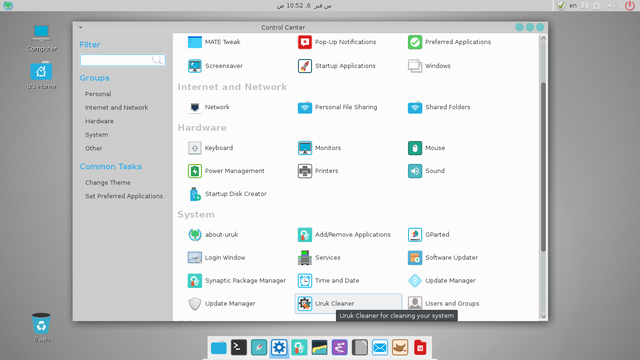
Task: Click the scrollbar down arrow
Action: pos(543,316)
